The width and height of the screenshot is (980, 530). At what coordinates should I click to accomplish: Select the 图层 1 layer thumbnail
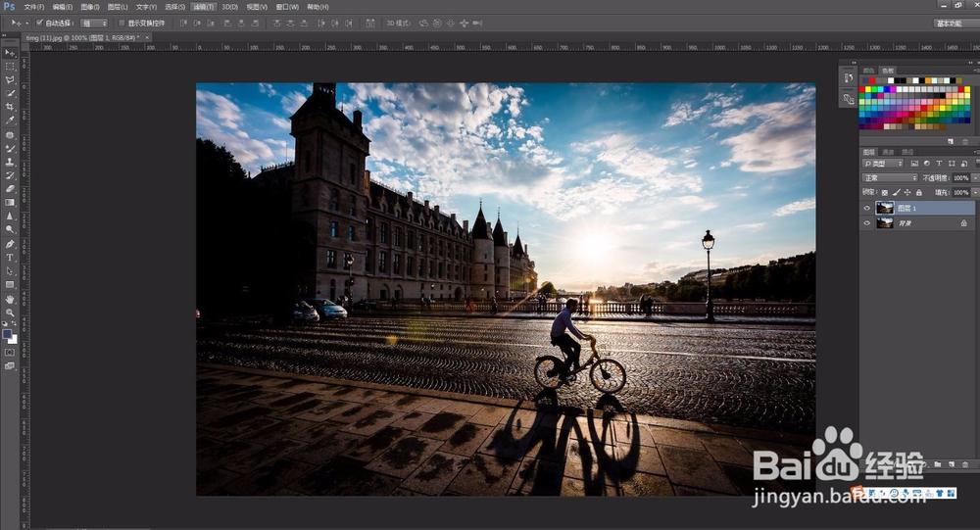(x=884, y=208)
